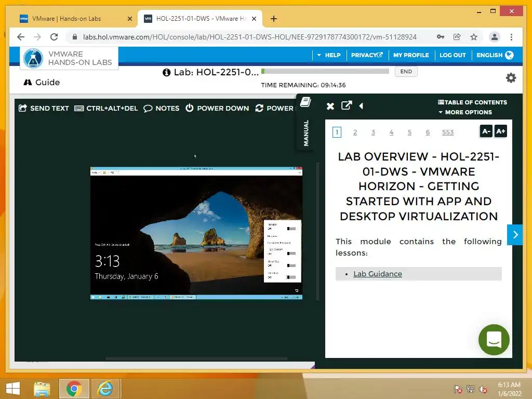Open NOTES for the lab

[162, 108]
